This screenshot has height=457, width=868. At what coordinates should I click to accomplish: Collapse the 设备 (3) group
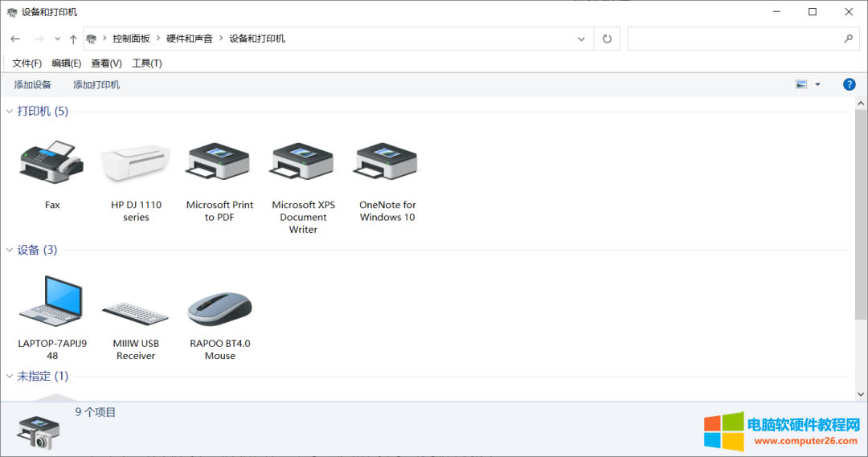pos(10,251)
